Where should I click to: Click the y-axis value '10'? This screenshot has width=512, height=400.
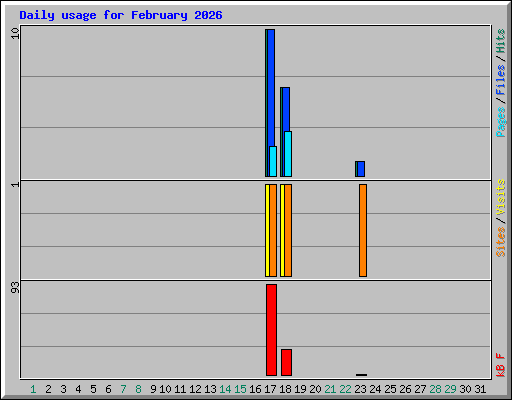point(15,33)
